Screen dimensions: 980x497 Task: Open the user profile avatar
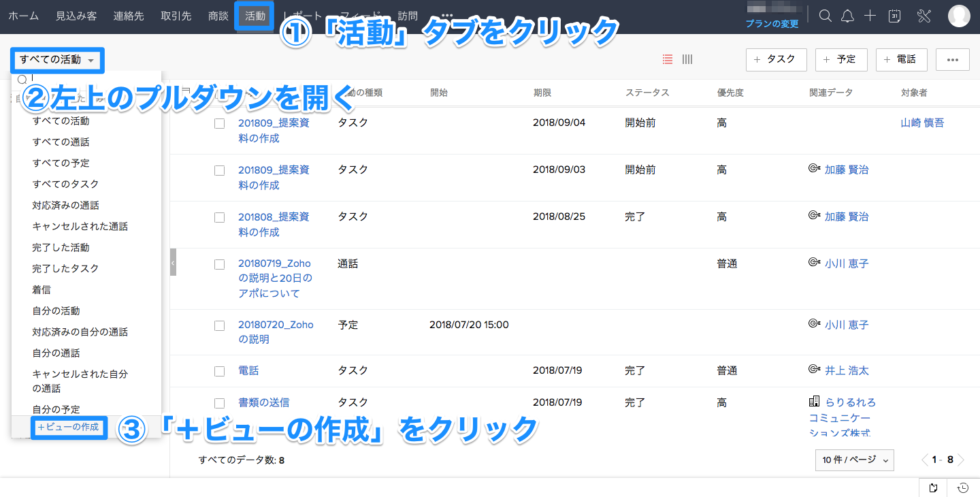959,16
